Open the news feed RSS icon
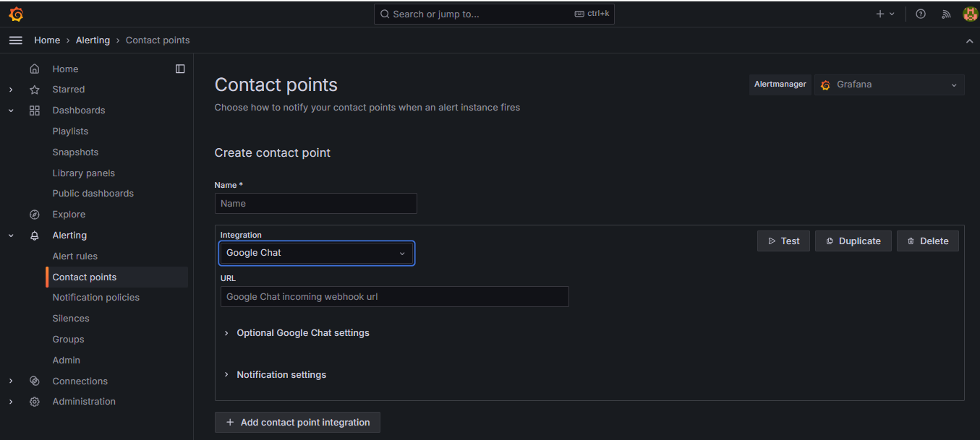 pyautogui.click(x=945, y=14)
